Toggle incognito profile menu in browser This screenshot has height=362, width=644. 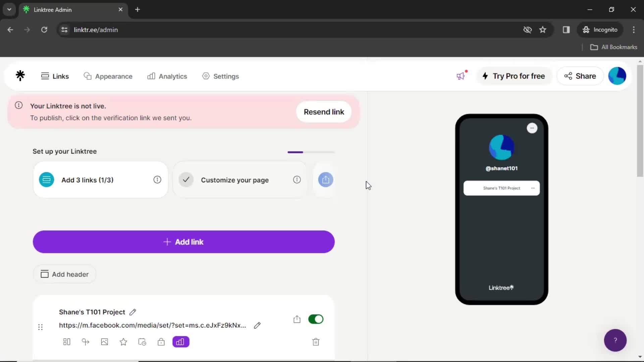[x=600, y=29]
